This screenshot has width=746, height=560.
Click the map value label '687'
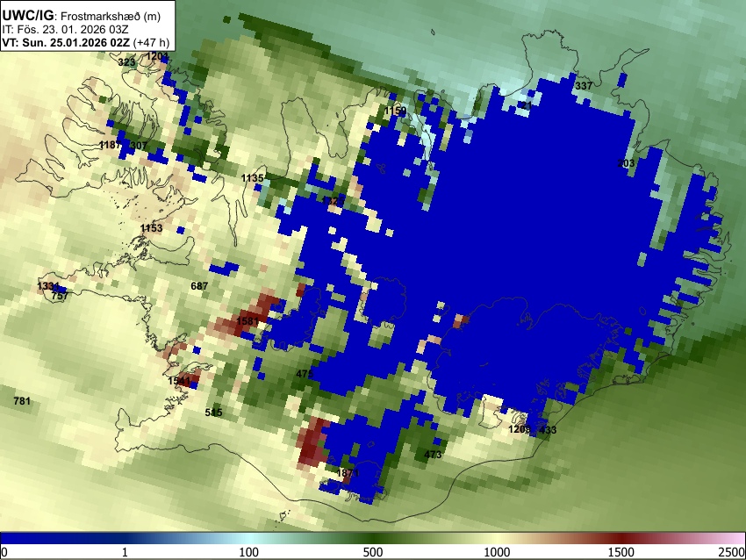(199, 286)
